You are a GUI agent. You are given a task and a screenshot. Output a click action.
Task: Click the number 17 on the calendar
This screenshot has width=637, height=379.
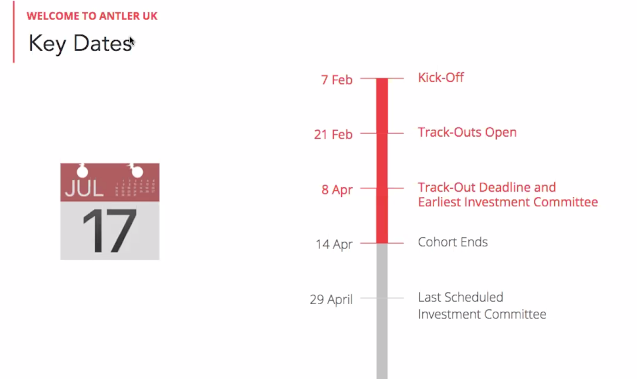coord(109,231)
